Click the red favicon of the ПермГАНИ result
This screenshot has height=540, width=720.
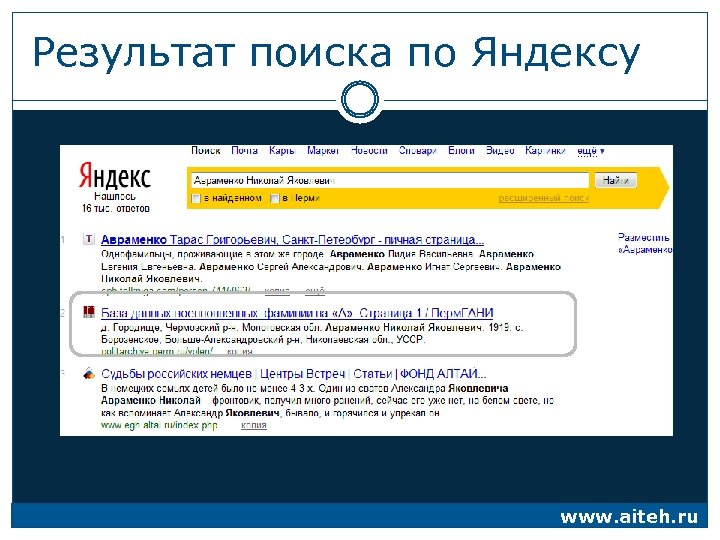[89, 312]
